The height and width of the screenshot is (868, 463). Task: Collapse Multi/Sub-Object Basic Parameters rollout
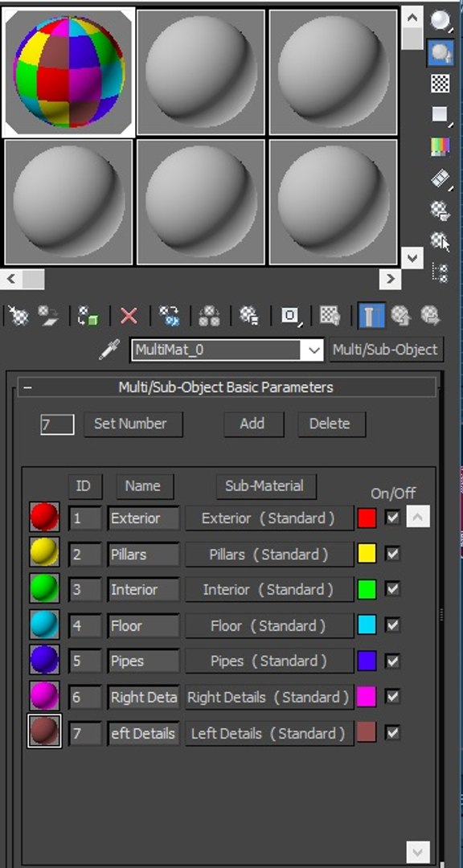227,387
